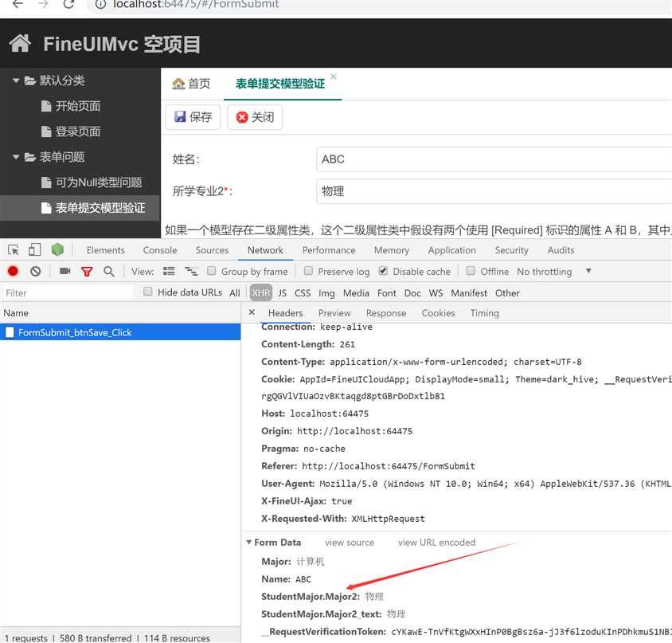Screen dimensions: 672x643
Task: Select the Manifest request type filter
Action: click(x=469, y=293)
